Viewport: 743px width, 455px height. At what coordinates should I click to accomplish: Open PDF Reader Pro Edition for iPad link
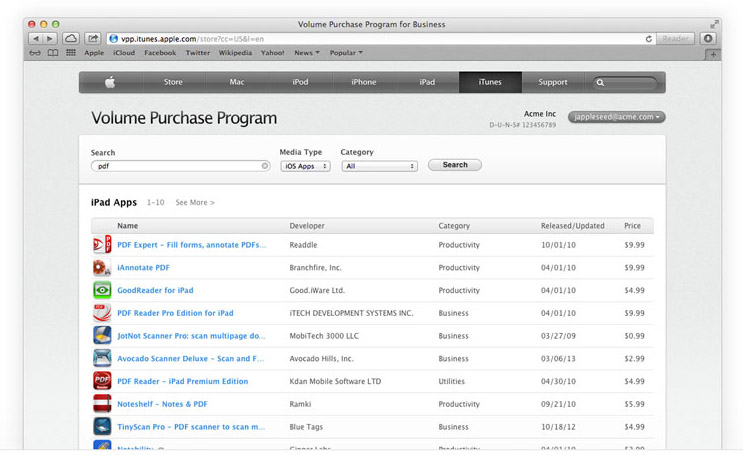click(x=175, y=313)
